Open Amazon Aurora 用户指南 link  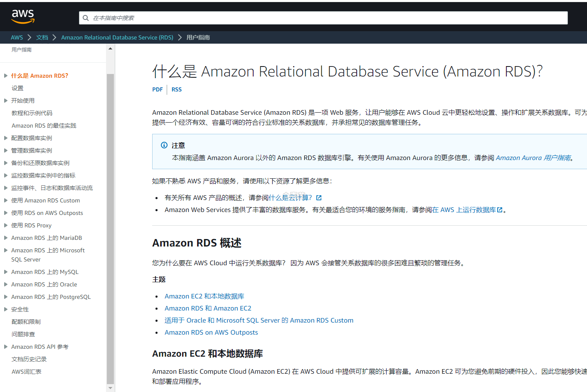(x=533, y=158)
